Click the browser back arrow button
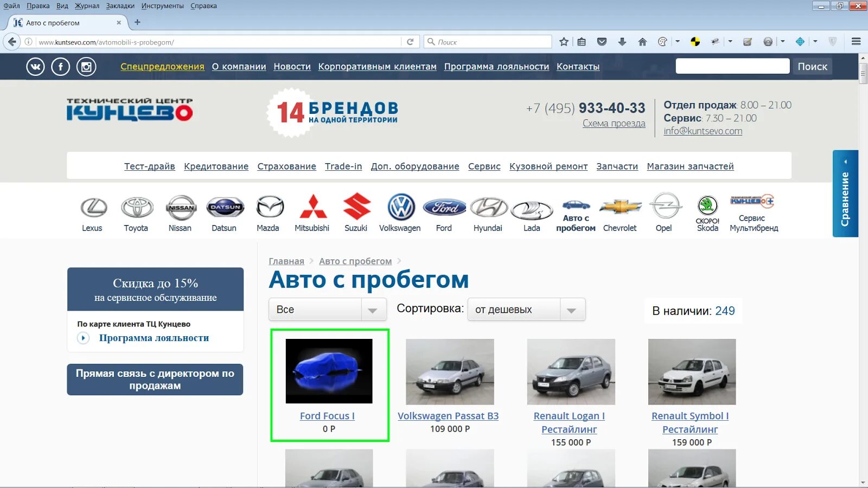The width and height of the screenshot is (868, 488). click(x=12, y=42)
